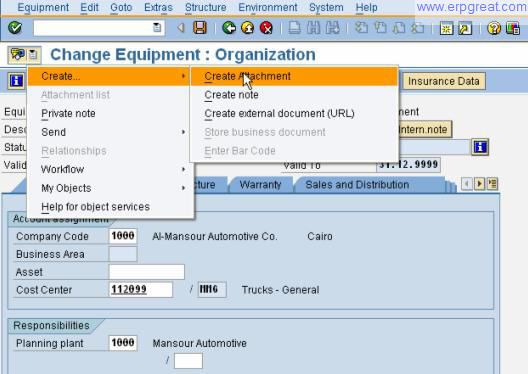Click the red Cancel icon
This screenshot has height=374, width=528.
[266, 28]
